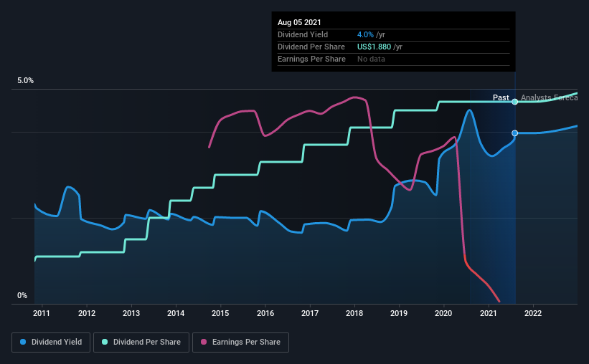The height and width of the screenshot is (364, 589).
Task: Toggle the Dividend Yield legend button
Action: [51, 343]
